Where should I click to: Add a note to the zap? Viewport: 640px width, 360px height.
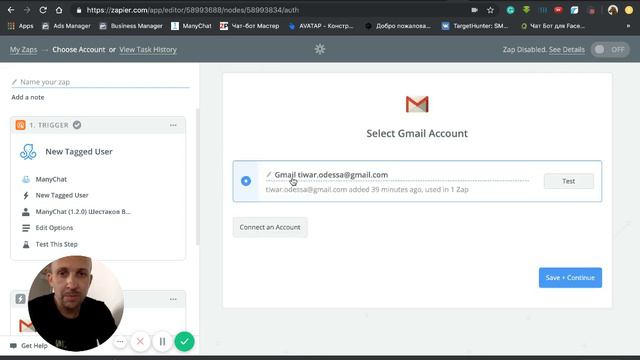click(28, 97)
